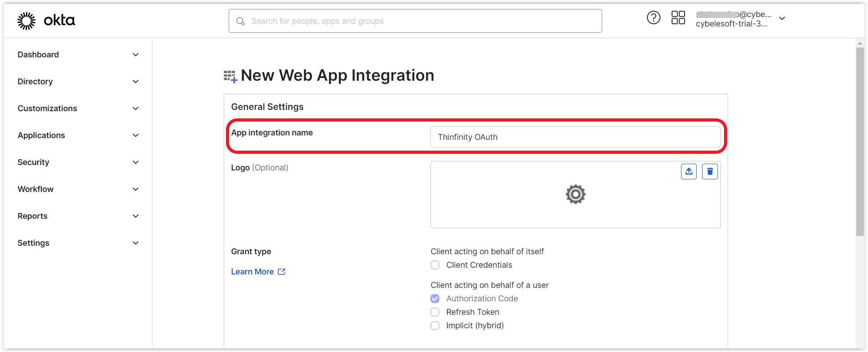This screenshot has width=868, height=352.
Task: Follow the Learn More link
Action: point(252,272)
